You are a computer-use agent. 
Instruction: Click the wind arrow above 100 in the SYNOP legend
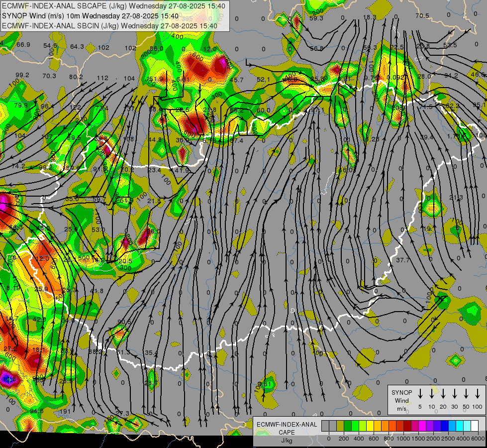(478, 393)
